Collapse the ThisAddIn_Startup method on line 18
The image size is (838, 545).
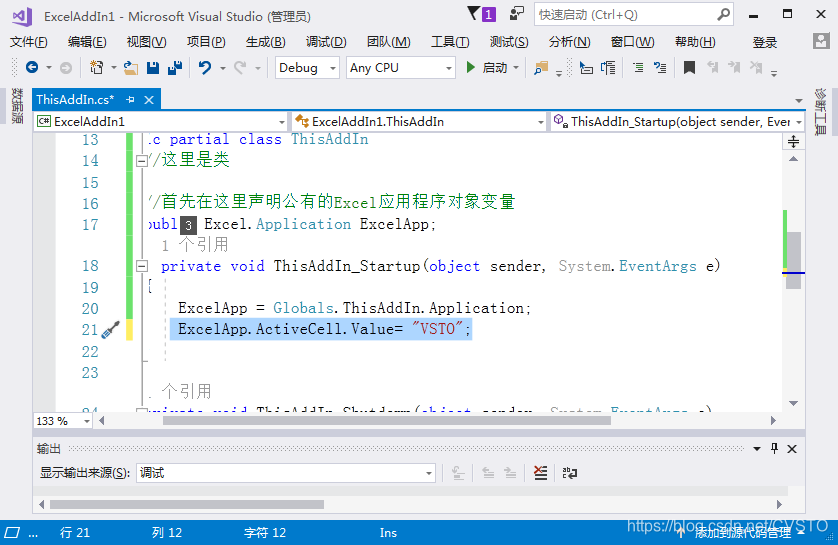(142, 266)
